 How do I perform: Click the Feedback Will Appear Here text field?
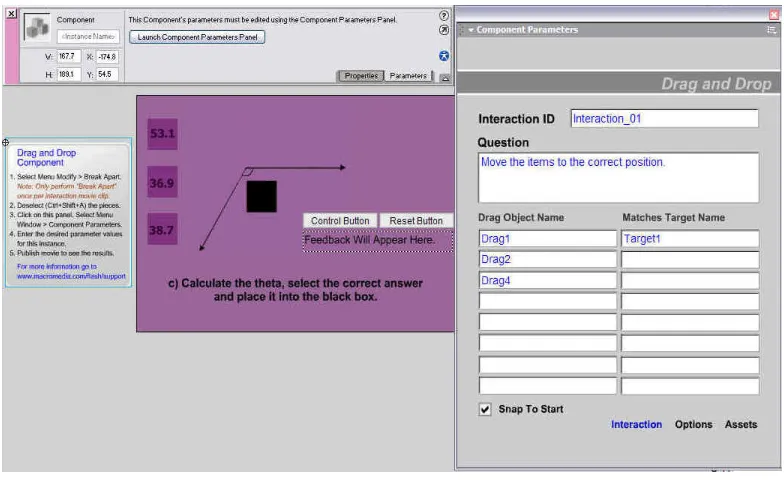pyautogui.click(x=378, y=240)
